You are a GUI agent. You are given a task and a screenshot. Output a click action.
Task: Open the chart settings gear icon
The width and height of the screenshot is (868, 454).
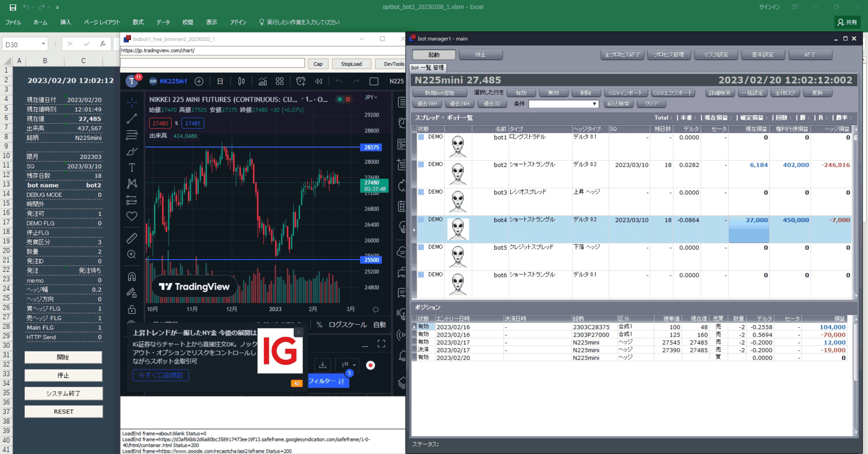tap(376, 309)
